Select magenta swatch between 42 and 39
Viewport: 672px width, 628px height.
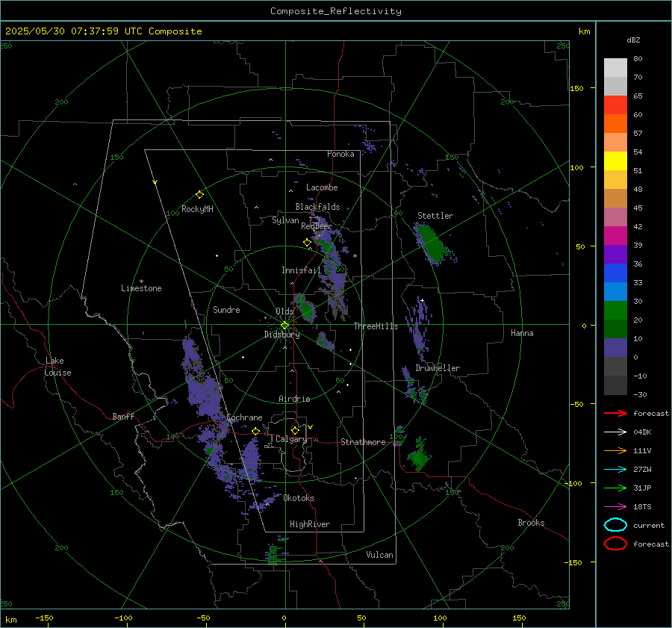(x=615, y=236)
